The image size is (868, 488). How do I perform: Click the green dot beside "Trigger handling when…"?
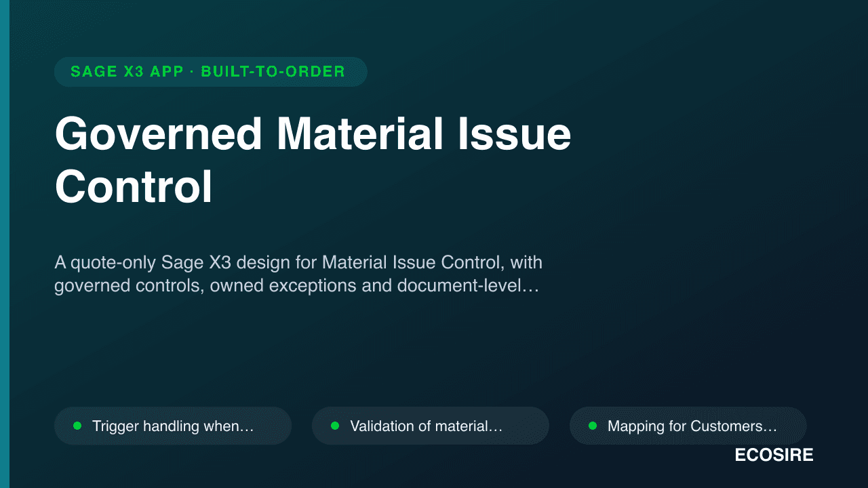pos(77,426)
